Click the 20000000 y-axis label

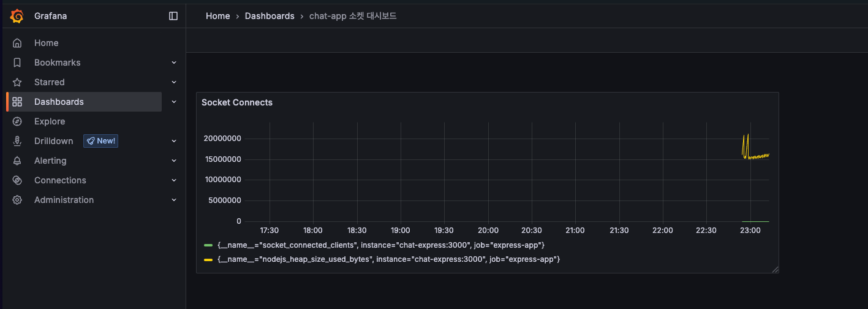pyautogui.click(x=222, y=139)
